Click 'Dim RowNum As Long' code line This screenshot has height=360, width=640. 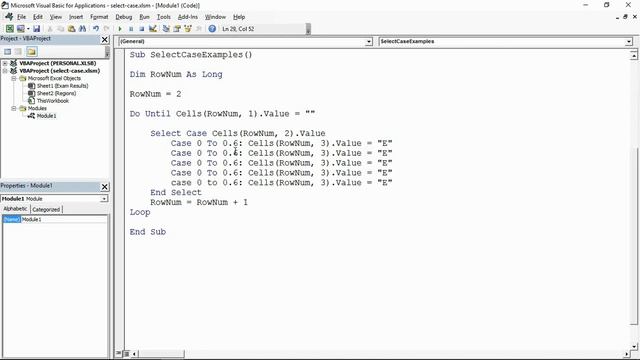tap(176, 74)
